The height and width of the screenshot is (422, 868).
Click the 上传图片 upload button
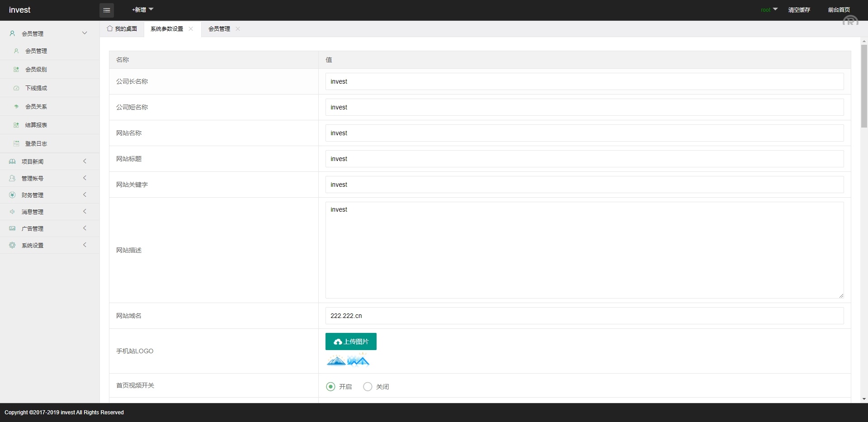point(351,341)
